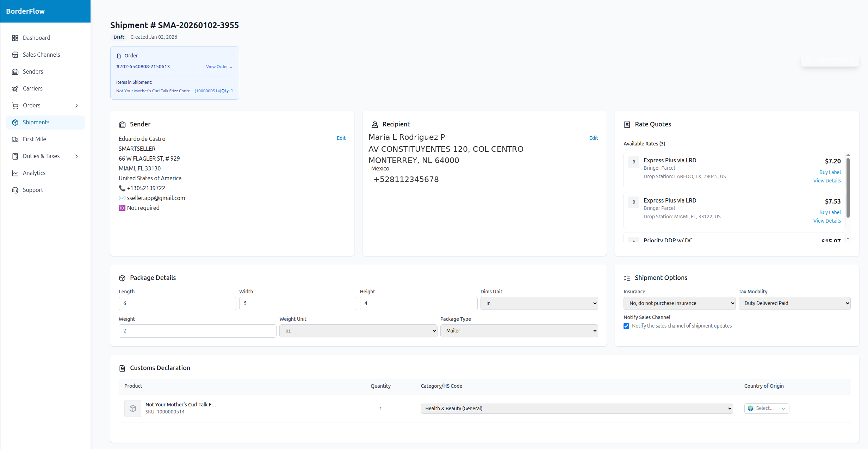The width and height of the screenshot is (868, 449).
Task: Open the Senders building icon
Action: (15, 71)
